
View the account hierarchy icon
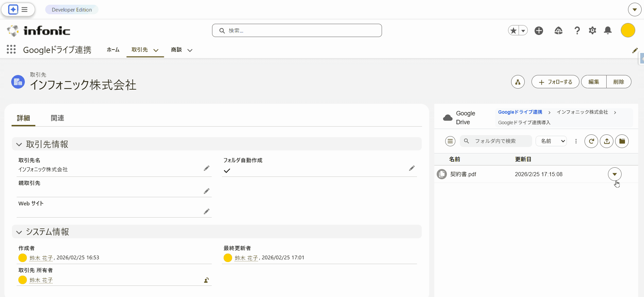point(518,82)
